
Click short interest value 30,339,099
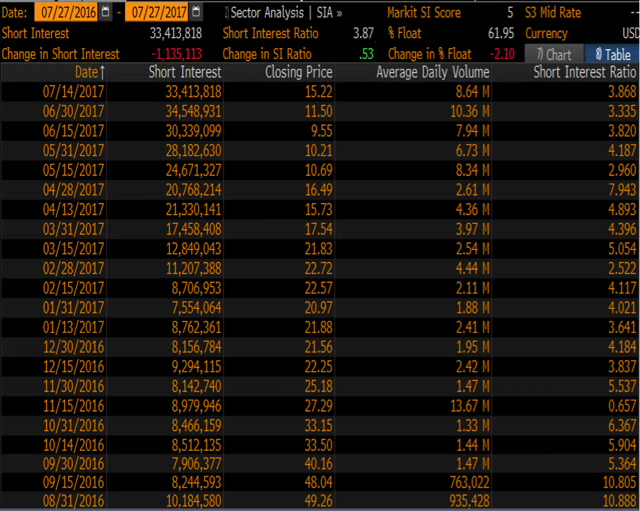point(193,131)
